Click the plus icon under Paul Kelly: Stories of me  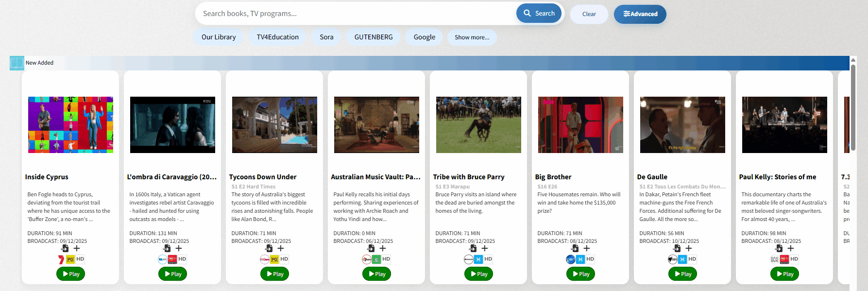pyautogui.click(x=791, y=248)
